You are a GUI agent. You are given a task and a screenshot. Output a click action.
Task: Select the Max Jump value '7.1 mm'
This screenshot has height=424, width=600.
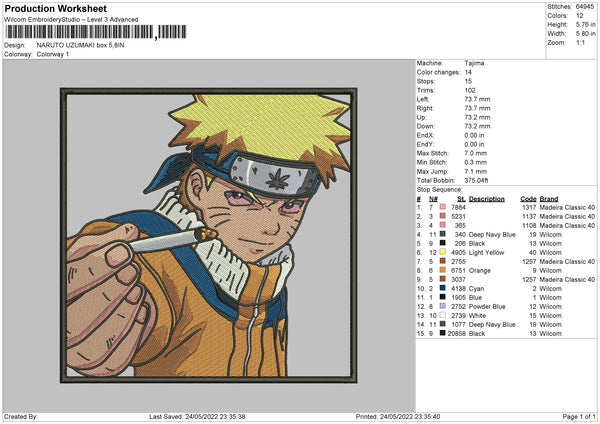[x=476, y=171]
